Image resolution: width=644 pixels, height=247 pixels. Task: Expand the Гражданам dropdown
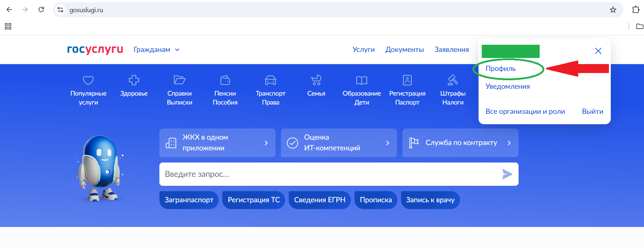click(x=157, y=50)
